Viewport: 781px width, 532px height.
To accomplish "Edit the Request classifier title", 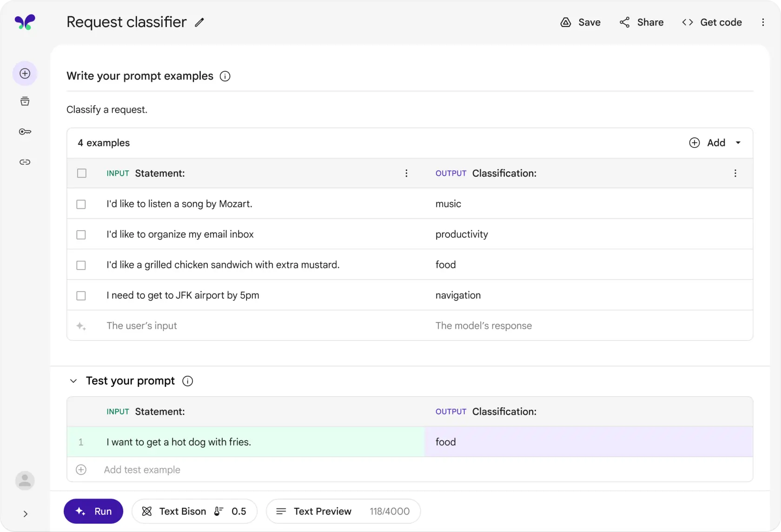I will (x=199, y=22).
